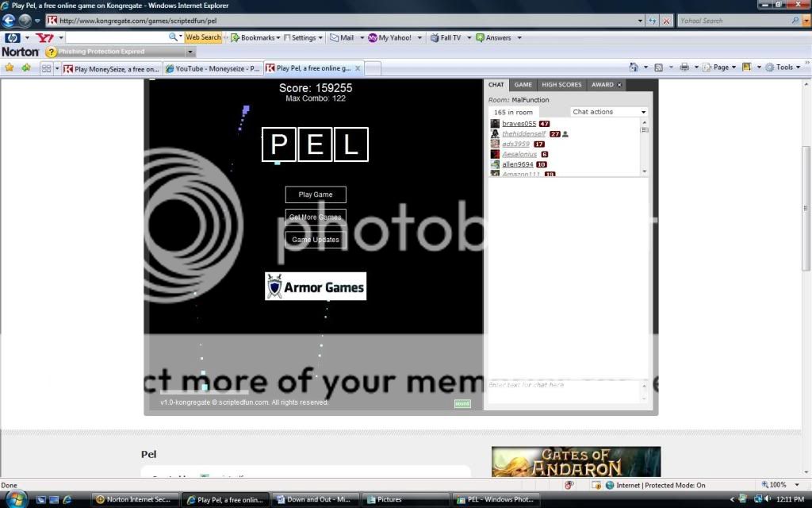Open the Chat actions dropdown
The image size is (812, 508).
609,112
